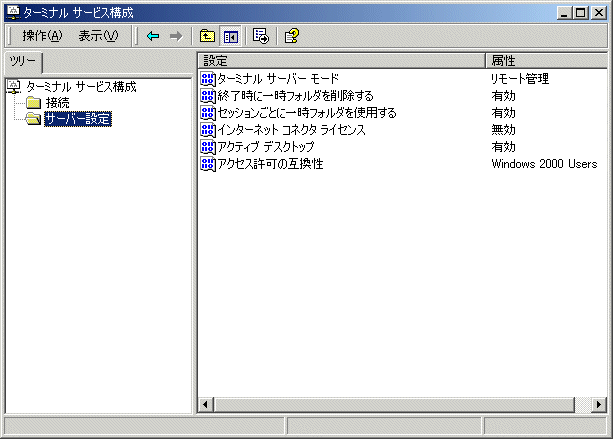Select 終了時に一時フォルダを削除する setting

point(295,96)
